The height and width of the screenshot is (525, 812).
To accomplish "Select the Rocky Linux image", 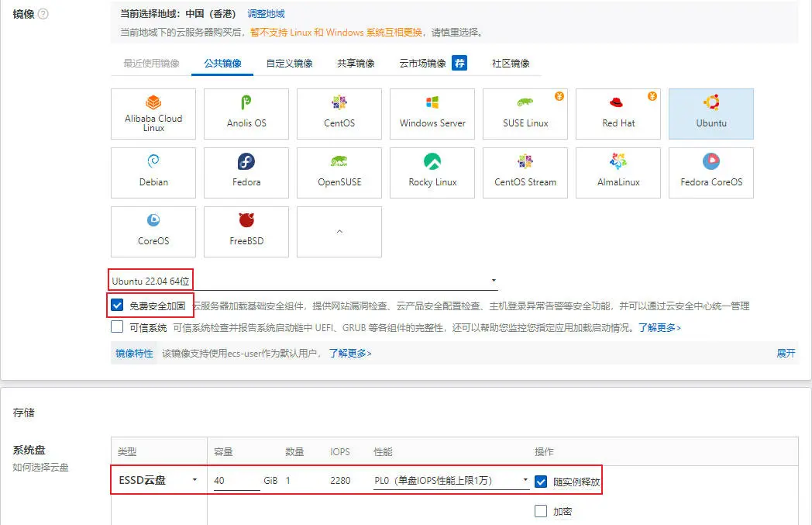I will [432, 173].
